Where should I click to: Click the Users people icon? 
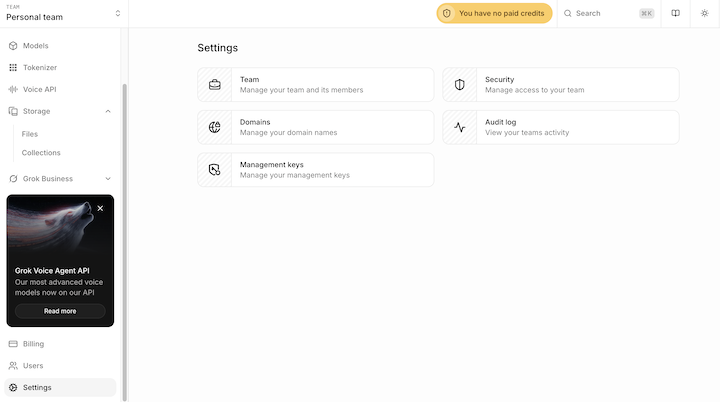pos(13,366)
